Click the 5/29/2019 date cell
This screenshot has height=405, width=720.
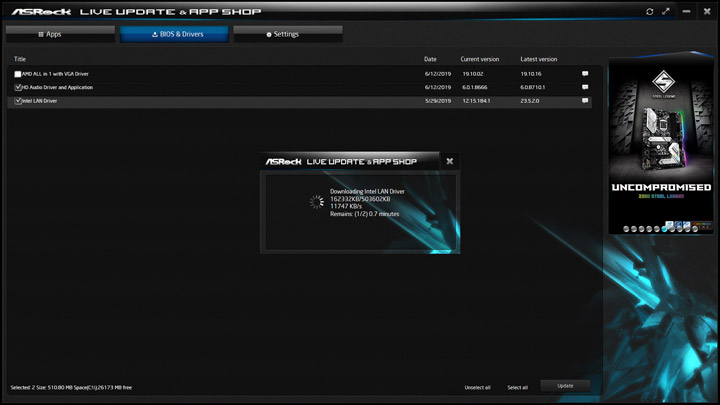point(438,101)
